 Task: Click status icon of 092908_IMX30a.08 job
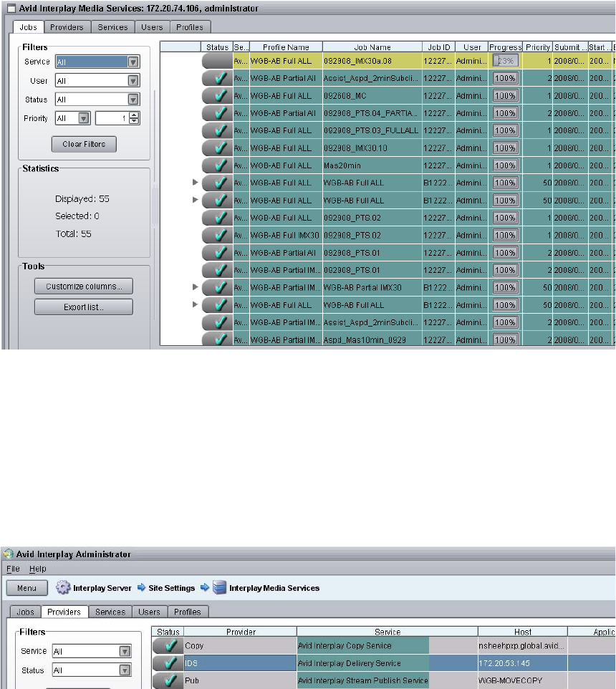tap(217, 61)
